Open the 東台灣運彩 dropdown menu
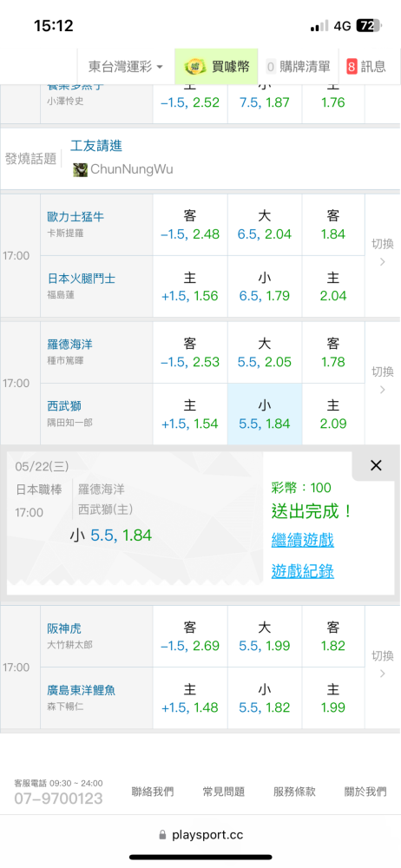Image resolution: width=401 pixels, height=868 pixels. point(126,67)
